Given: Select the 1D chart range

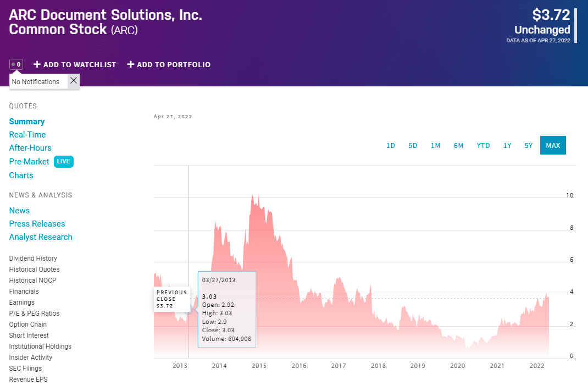Looking at the screenshot, I should click(x=391, y=146).
